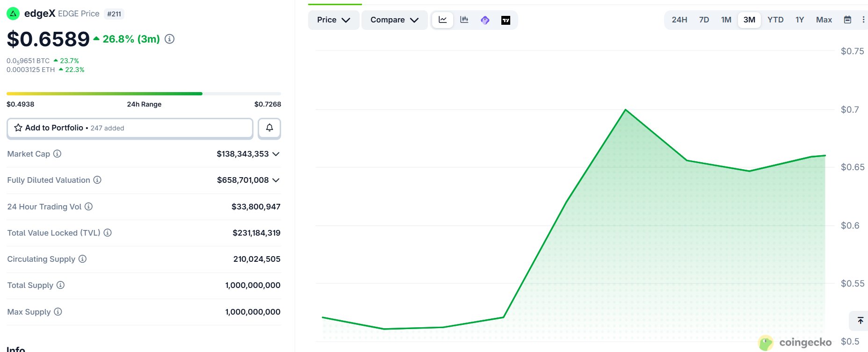Image resolution: width=868 pixels, height=352 pixels.
Task: Click the info icon next to Circulating Supply
Action: (x=82, y=259)
